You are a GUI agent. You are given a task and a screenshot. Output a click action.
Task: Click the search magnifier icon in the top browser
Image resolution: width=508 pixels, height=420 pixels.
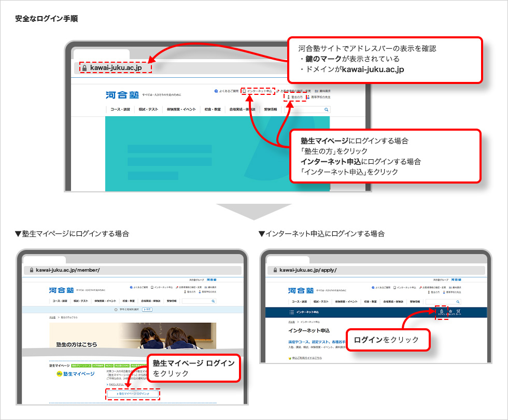(326, 109)
